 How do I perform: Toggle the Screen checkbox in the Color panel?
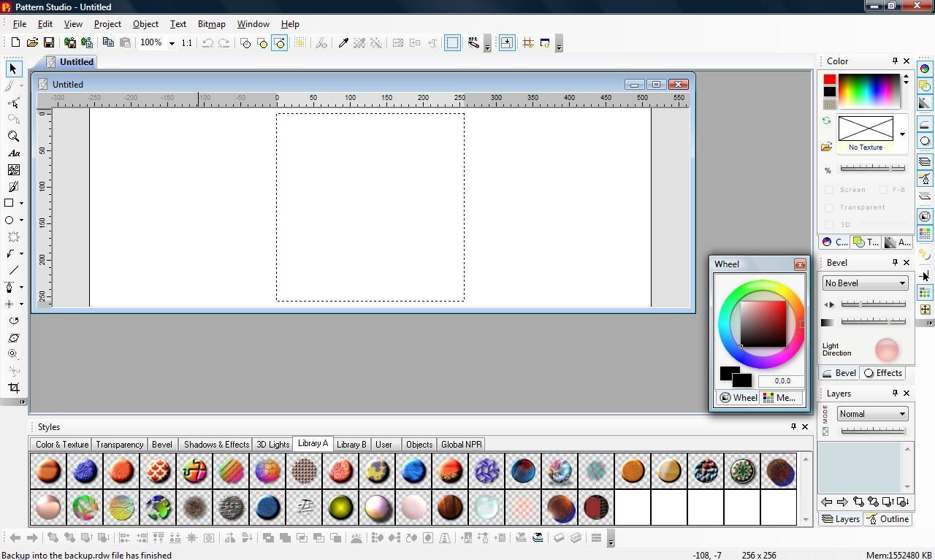pyautogui.click(x=830, y=189)
